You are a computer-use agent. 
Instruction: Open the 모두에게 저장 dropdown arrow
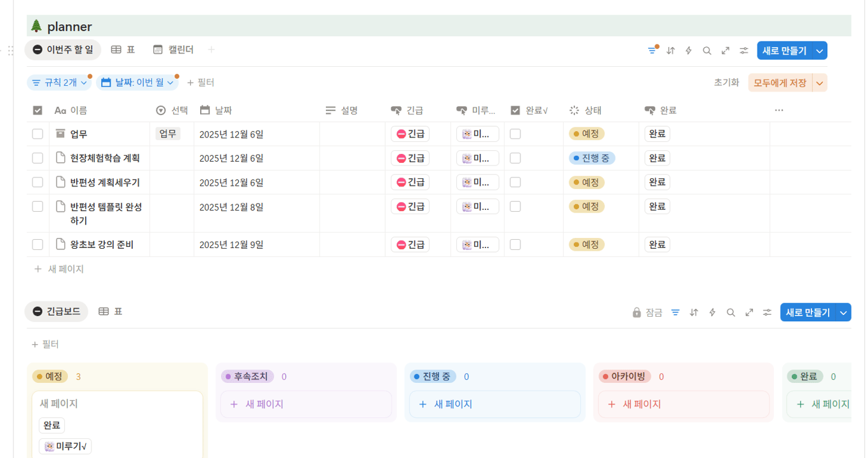(819, 82)
